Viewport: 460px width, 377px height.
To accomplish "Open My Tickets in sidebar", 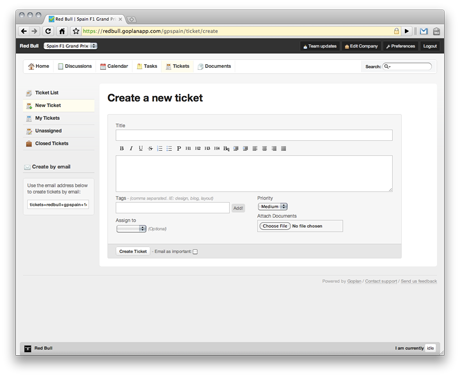I will tap(59, 118).
